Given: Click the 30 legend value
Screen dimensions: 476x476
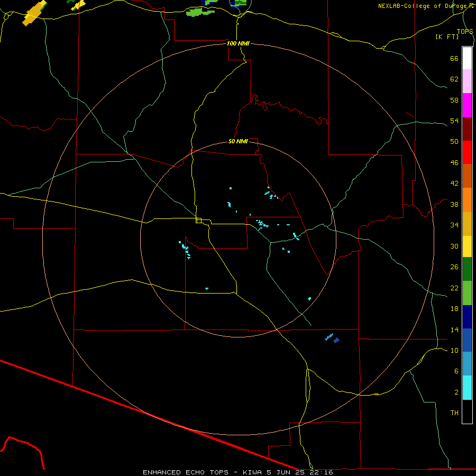Looking at the screenshot, I should (x=454, y=246).
